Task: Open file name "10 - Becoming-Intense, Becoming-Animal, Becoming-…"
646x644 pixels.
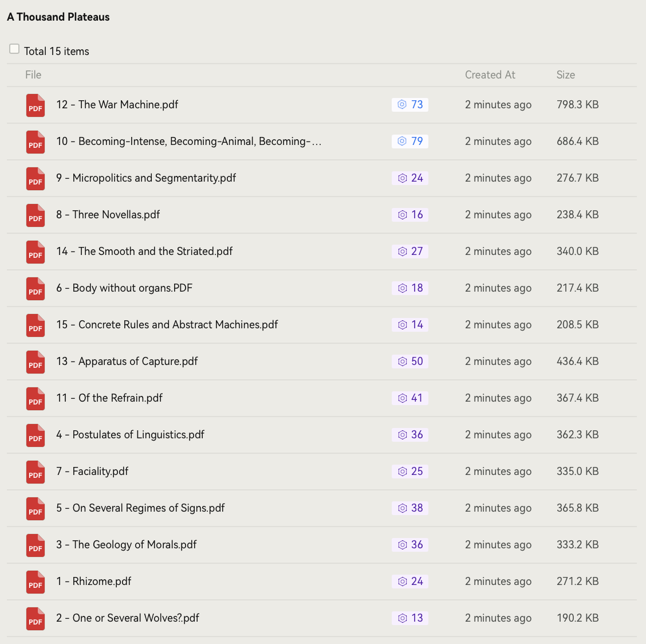Action: (x=188, y=142)
